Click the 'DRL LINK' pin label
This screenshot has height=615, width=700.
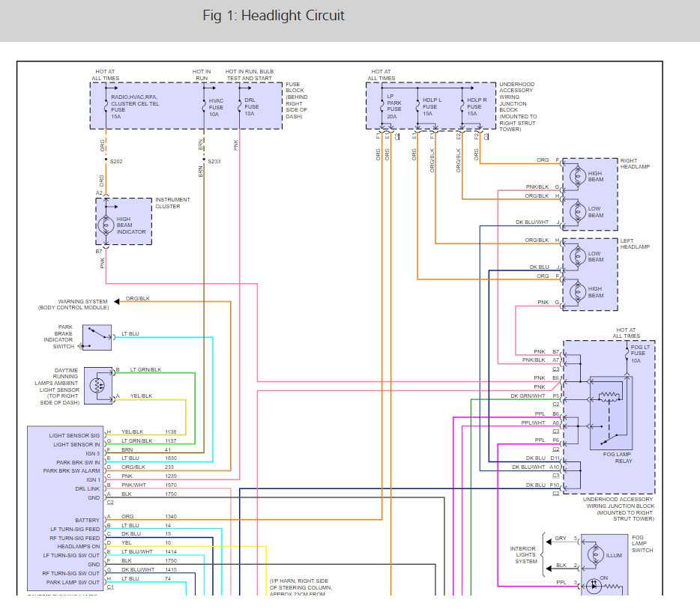coord(88,488)
